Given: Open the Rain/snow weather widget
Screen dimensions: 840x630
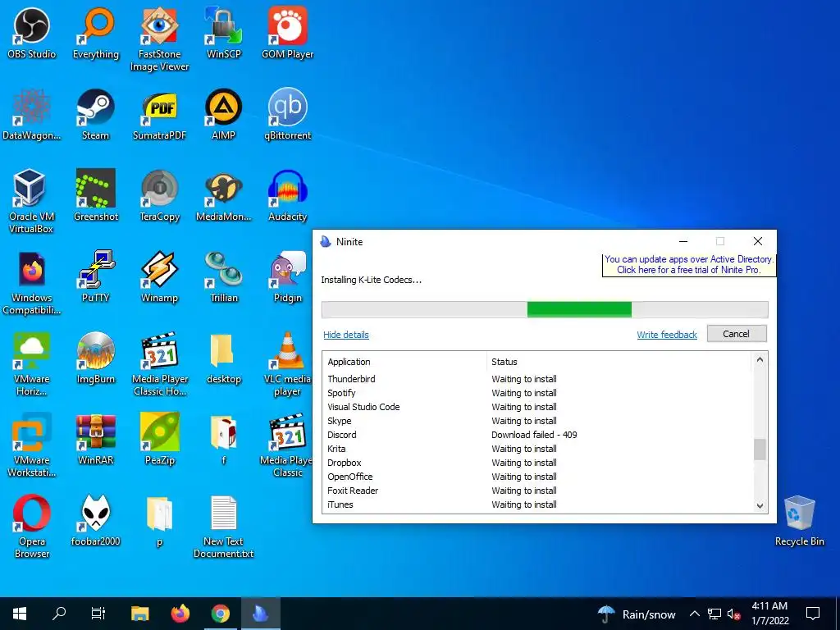Looking at the screenshot, I should (637, 614).
